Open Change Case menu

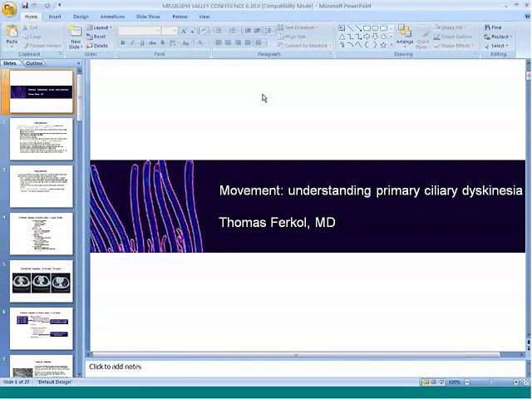185,42
